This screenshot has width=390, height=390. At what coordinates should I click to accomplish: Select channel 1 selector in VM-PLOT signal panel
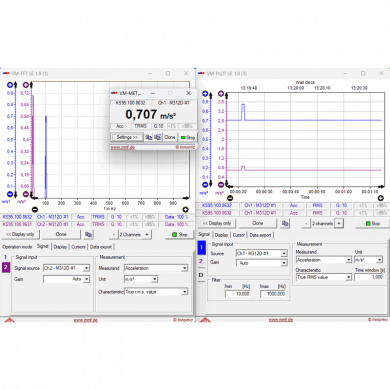[x=202, y=248]
